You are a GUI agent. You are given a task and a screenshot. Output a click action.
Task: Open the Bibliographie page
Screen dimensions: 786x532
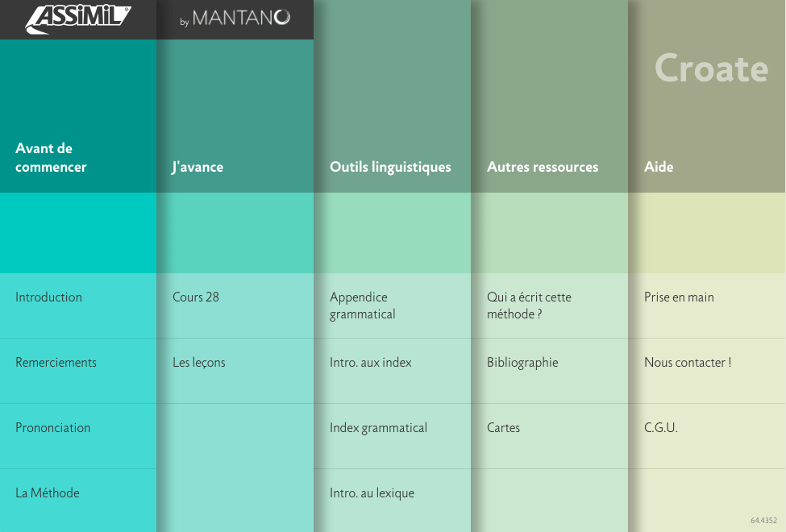tap(522, 363)
